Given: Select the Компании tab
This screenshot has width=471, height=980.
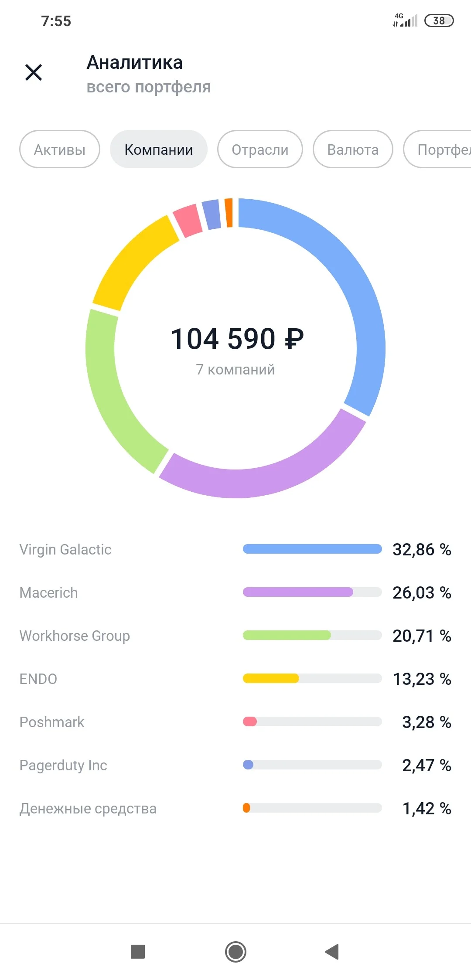Looking at the screenshot, I should pyautogui.click(x=159, y=149).
